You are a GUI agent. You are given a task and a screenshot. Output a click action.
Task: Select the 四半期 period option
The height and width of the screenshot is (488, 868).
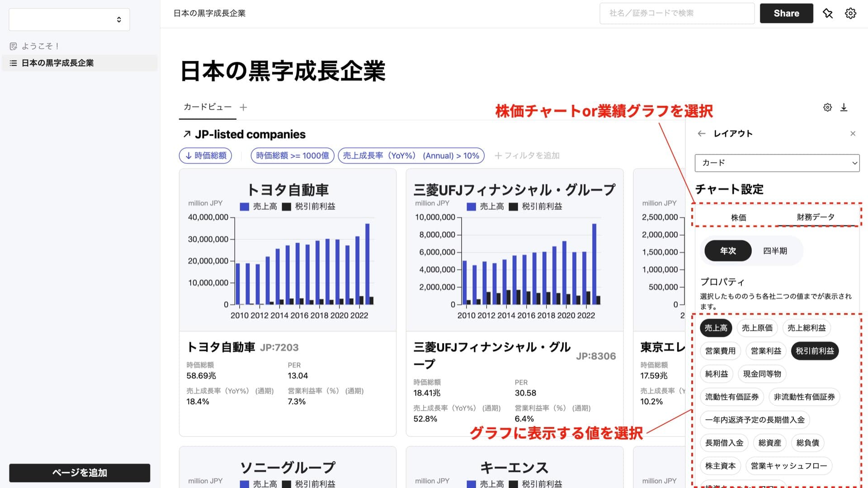click(775, 251)
